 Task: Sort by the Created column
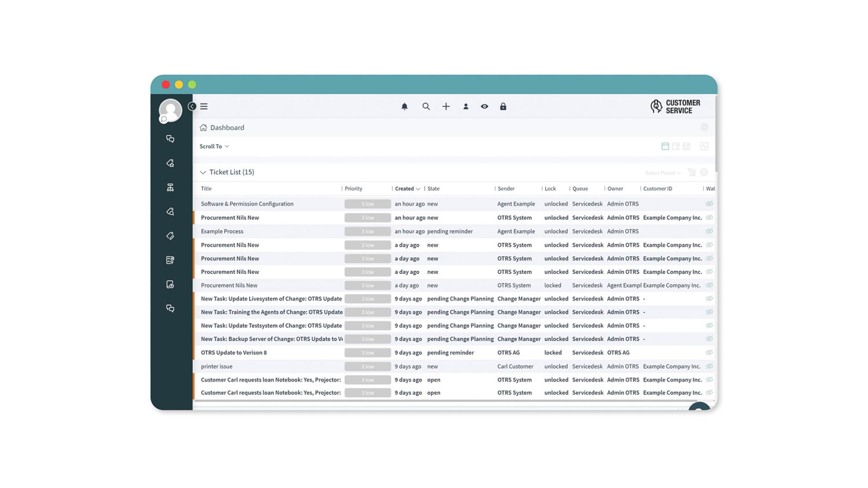pos(407,189)
